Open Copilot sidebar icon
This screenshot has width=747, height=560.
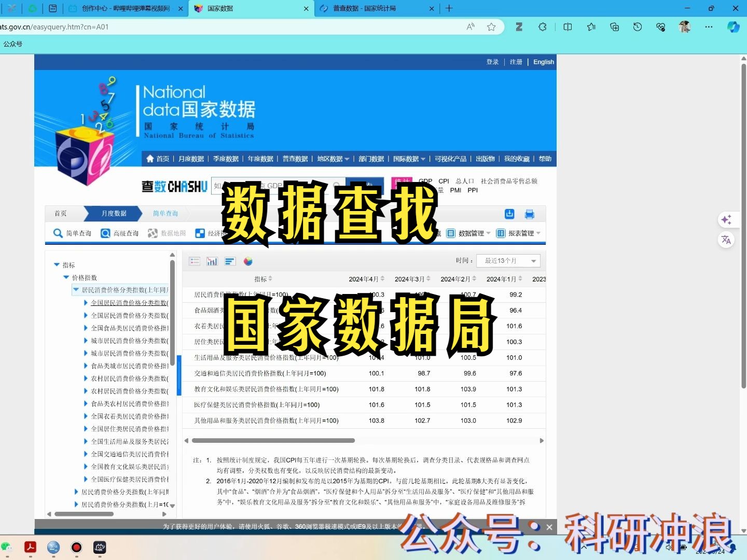(x=733, y=26)
